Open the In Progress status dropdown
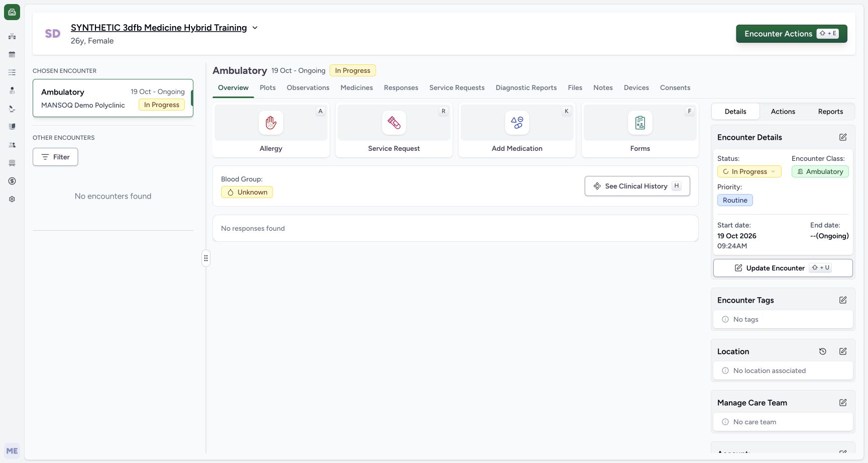 pos(749,171)
